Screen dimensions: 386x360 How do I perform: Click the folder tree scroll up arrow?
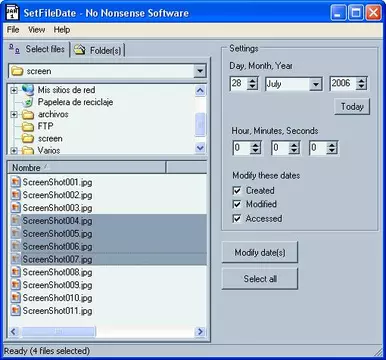tap(200, 90)
